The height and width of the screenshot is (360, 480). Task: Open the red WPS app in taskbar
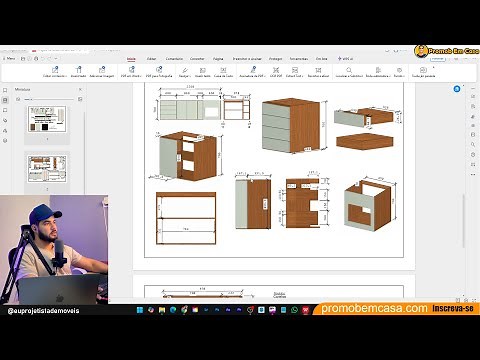coord(305,310)
